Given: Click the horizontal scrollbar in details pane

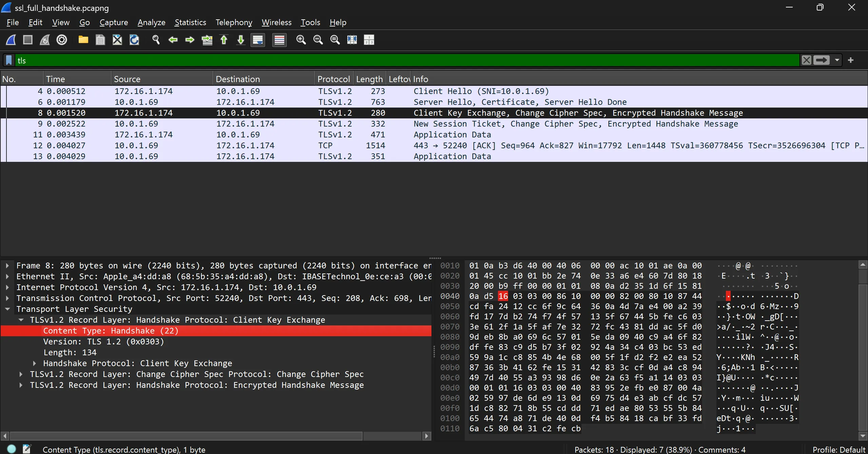Looking at the screenshot, I should point(186,436).
